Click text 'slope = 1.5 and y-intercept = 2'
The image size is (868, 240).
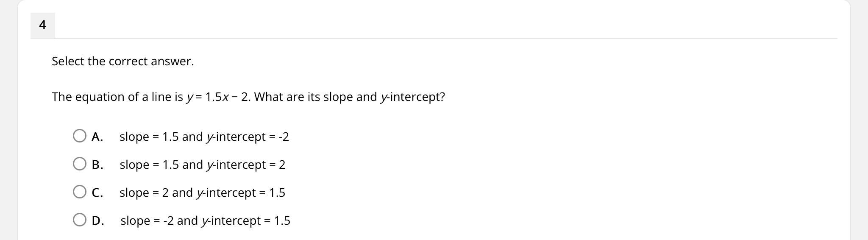202,165
